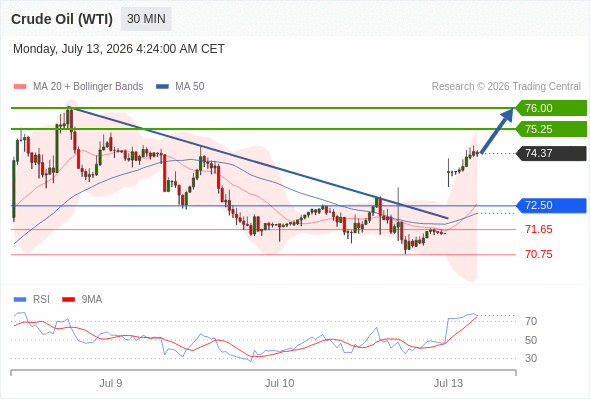590x400 pixels.
Task: Click the Crude Oil (WTI) title
Action: (62, 19)
